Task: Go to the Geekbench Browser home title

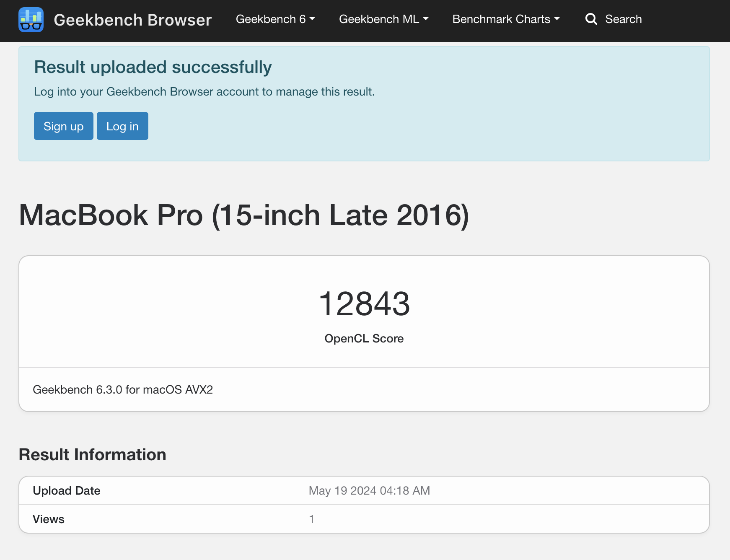Action: pos(132,20)
